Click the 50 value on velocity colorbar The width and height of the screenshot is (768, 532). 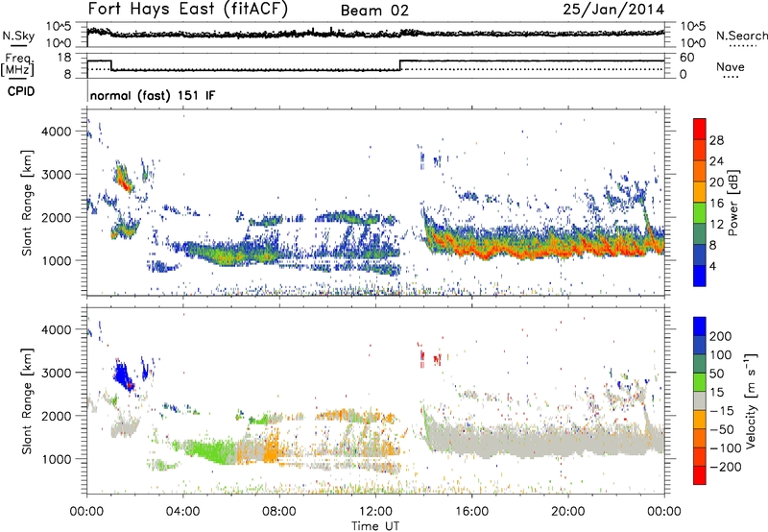(716, 374)
